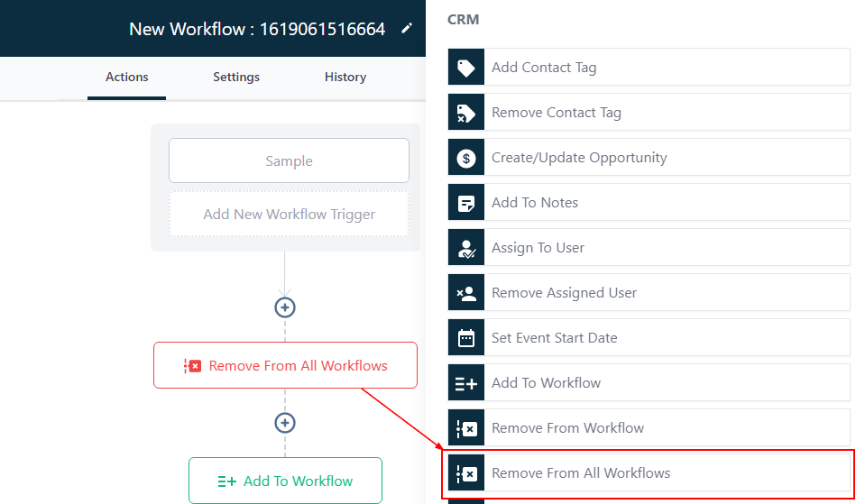This screenshot has height=504, width=856.
Task: Add step below Remove From All Workflows
Action: coord(285,423)
